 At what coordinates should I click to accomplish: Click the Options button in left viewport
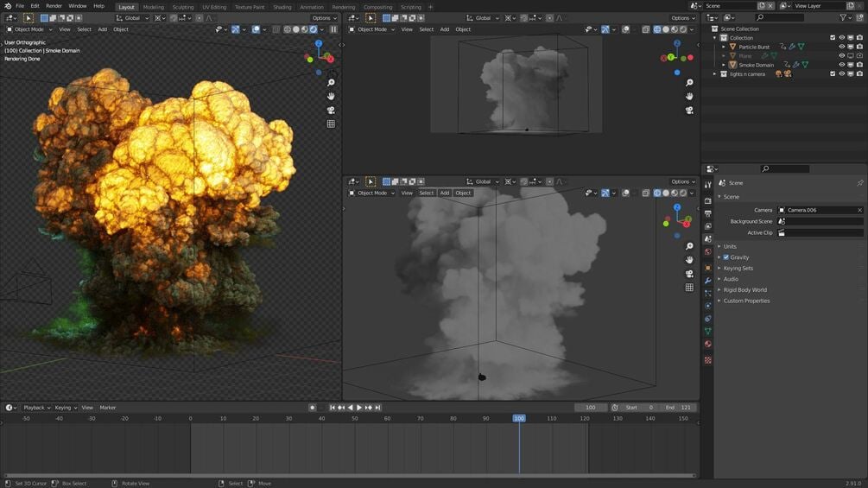[x=322, y=18]
